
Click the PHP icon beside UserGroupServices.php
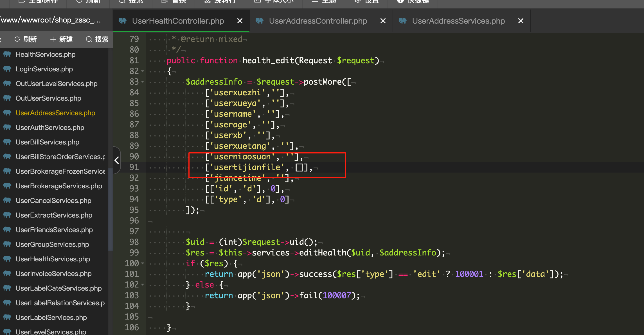point(7,244)
